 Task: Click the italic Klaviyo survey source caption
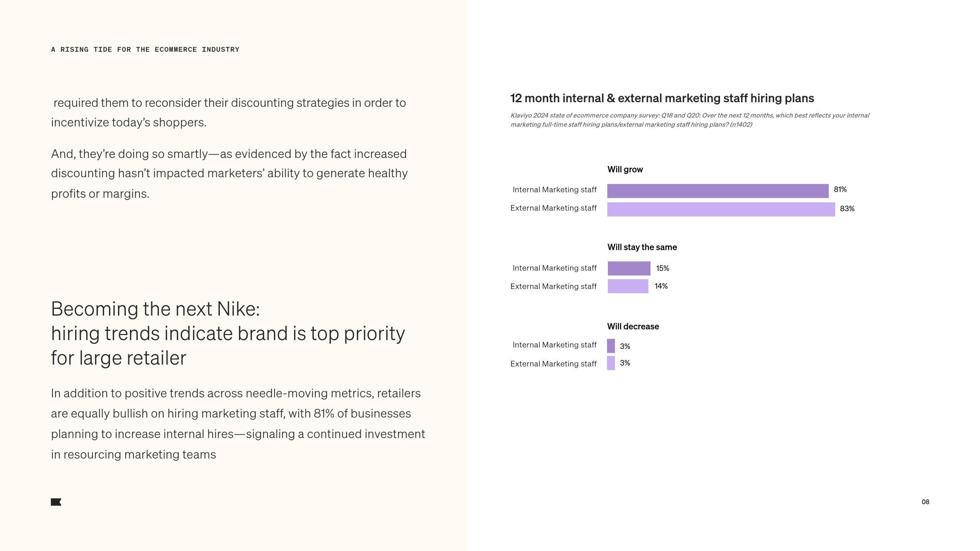(x=689, y=120)
